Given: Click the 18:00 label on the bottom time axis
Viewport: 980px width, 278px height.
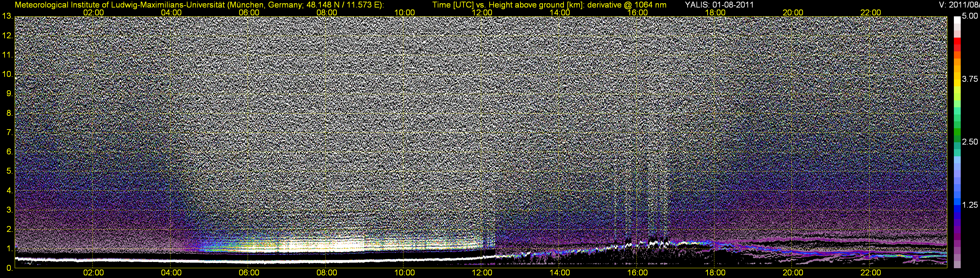Looking at the screenshot, I should tap(715, 273).
